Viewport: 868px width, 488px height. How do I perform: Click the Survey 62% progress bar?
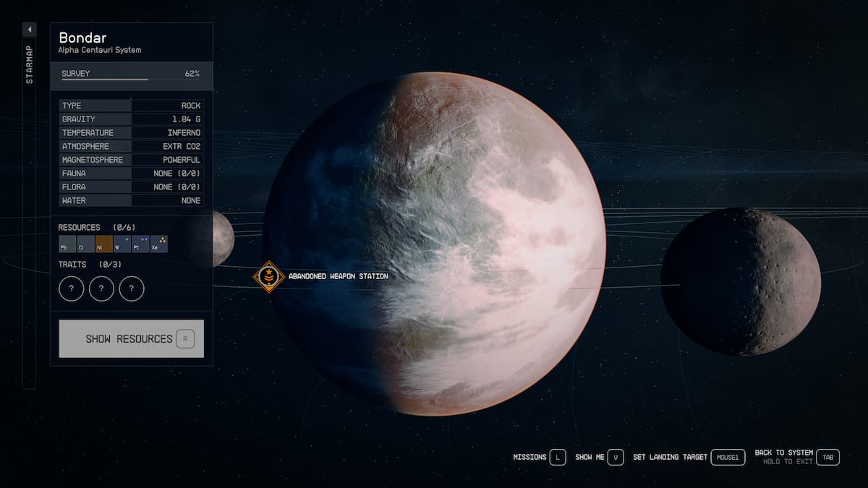(x=105, y=79)
